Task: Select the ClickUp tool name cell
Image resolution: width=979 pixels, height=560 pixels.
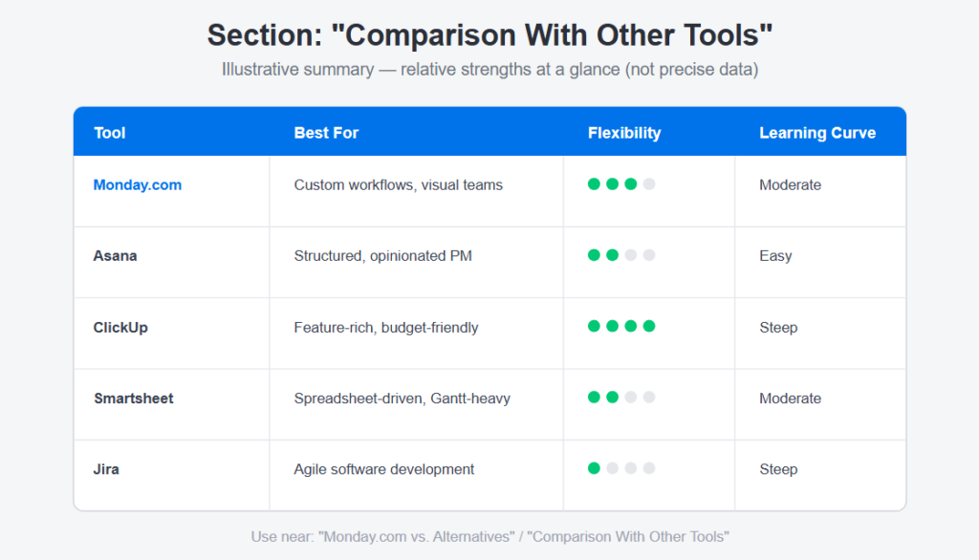Action: pos(172,334)
